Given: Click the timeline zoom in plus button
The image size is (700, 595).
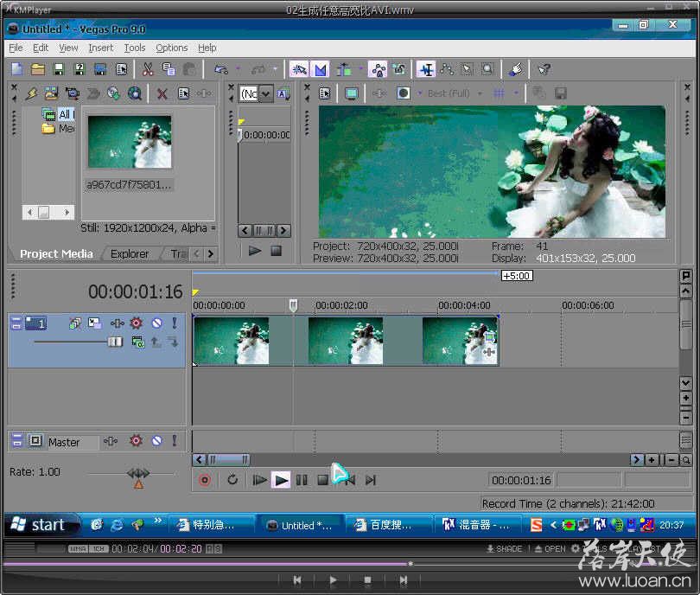Looking at the screenshot, I should [652, 459].
